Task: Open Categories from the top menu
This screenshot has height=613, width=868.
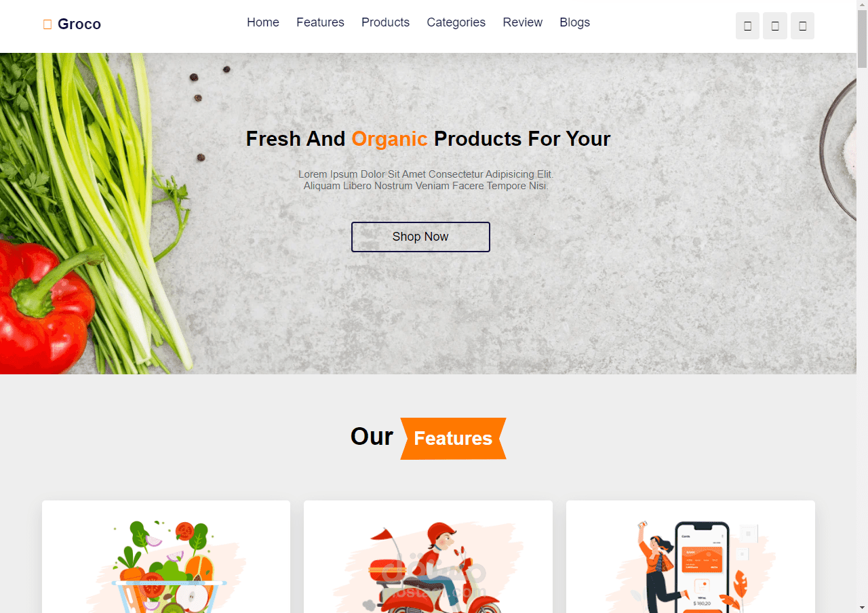Action: click(456, 22)
